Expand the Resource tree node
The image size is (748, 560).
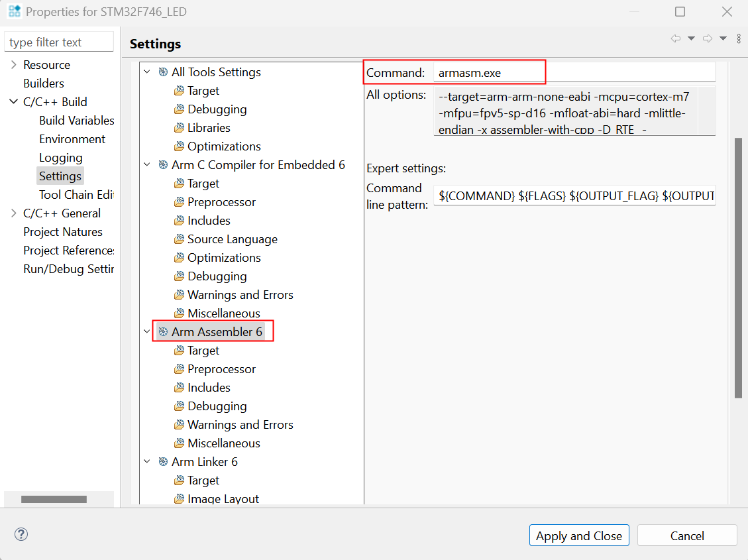click(x=13, y=65)
